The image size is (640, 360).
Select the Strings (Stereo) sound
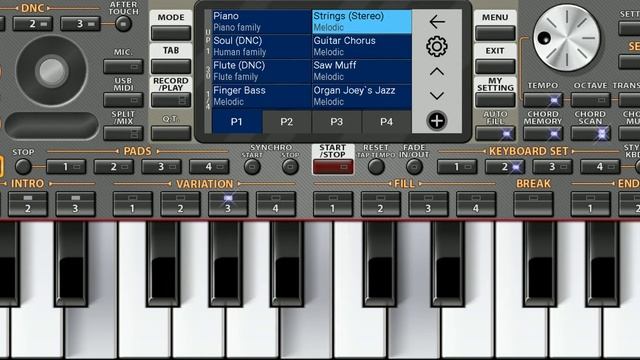point(362,22)
